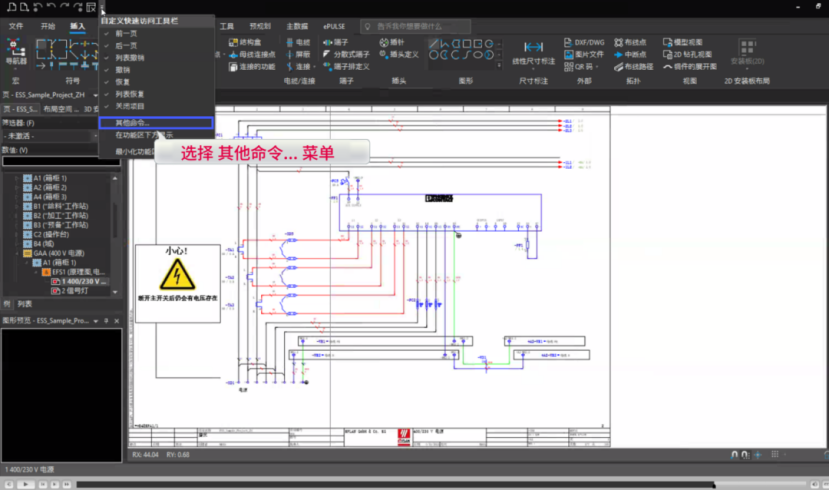Open the ePULSE ribbon tab
830x490 pixels.
pyautogui.click(x=334, y=26)
